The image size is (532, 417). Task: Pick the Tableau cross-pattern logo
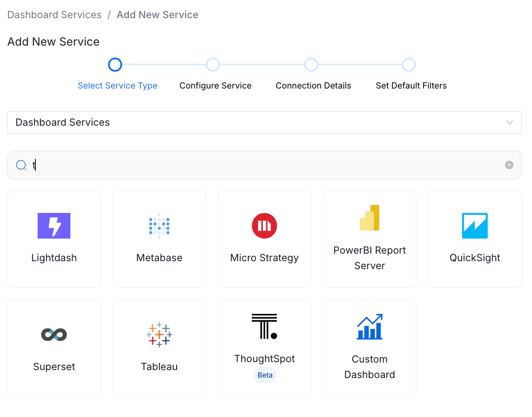click(159, 334)
